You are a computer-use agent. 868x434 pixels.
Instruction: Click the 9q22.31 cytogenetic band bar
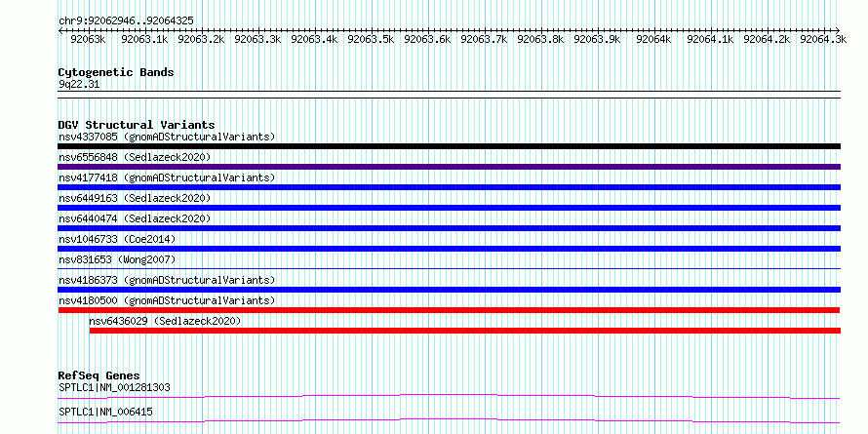tap(449, 94)
